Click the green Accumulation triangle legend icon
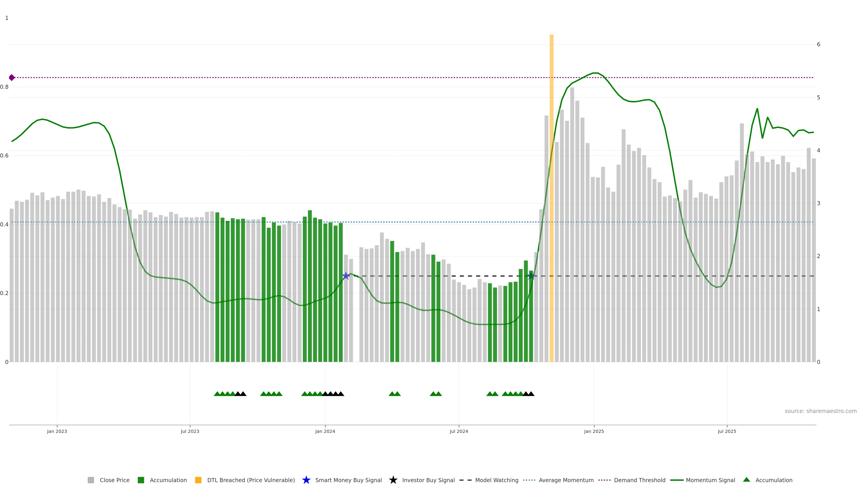This screenshot has height=488, width=868. pos(746,480)
